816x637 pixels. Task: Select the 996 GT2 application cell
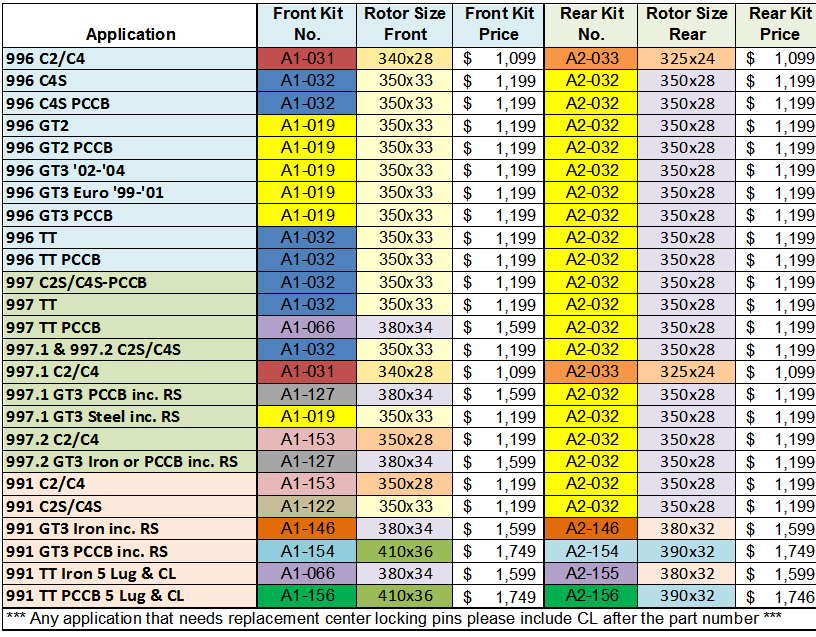pyautogui.click(x=130, y=126)
